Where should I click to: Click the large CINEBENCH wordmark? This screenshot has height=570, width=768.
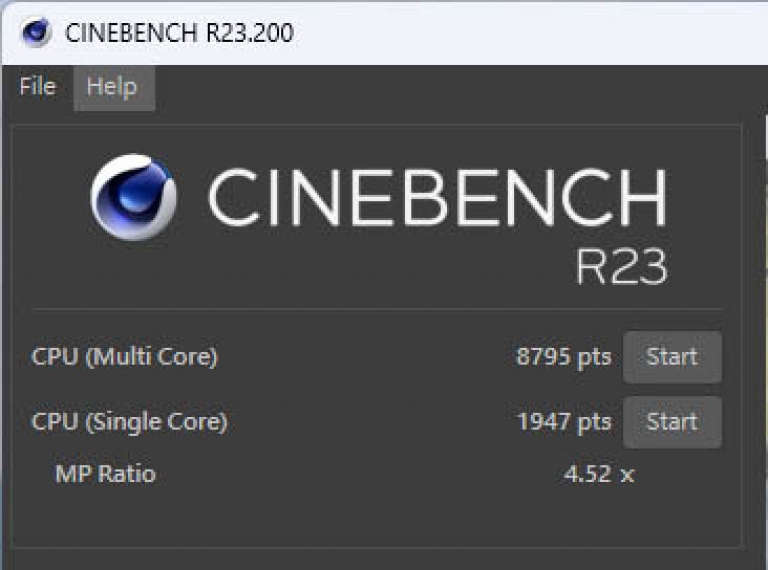click(x=437, y=197)
